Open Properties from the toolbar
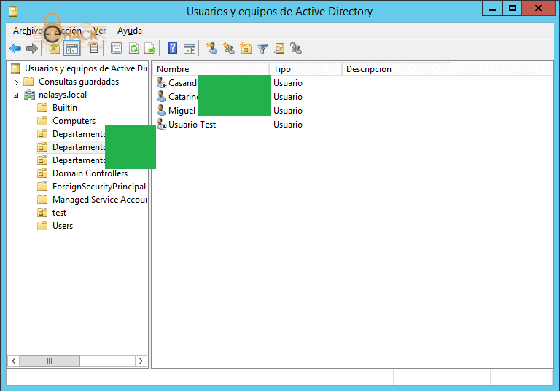 [x=116, y=48]
